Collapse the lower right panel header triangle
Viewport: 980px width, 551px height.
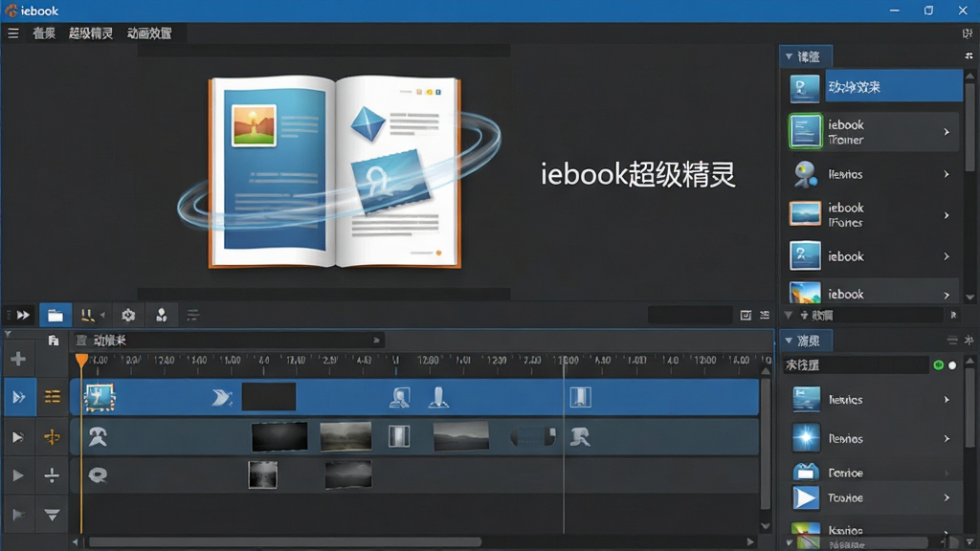coord(789,341)
